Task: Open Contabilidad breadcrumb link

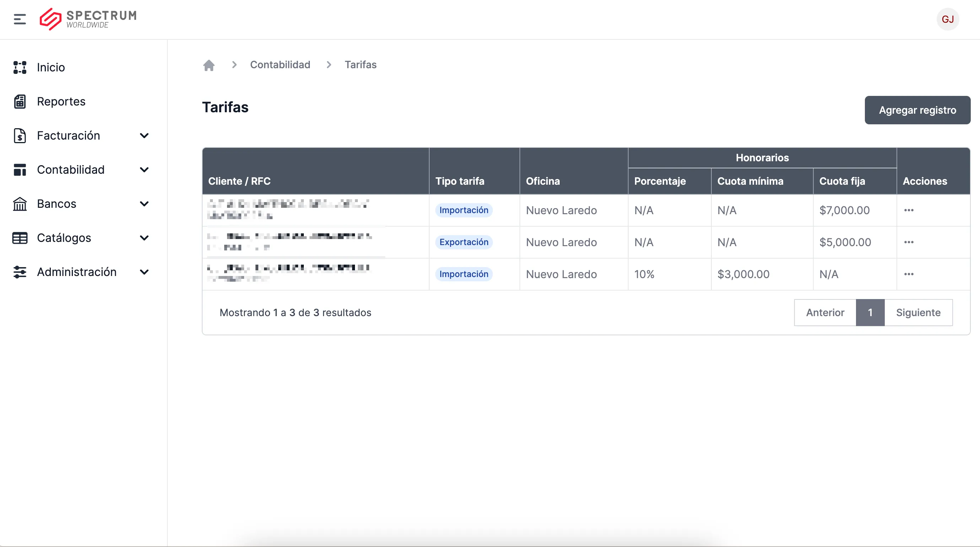Action: click(x=280, y=65)
